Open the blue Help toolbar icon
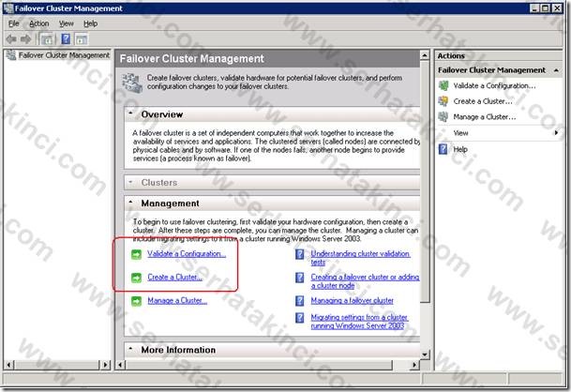 66,39
